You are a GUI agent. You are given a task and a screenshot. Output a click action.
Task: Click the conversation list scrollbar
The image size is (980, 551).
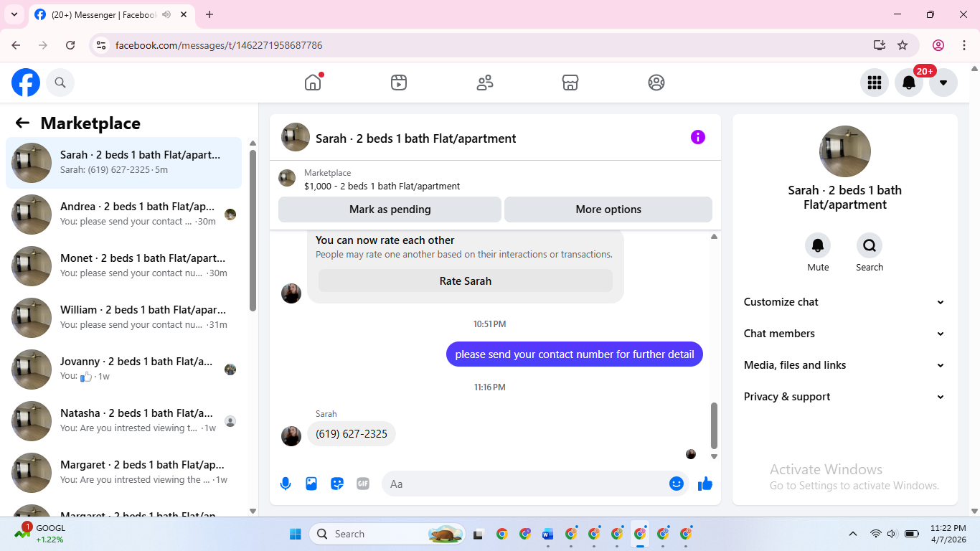coord(253,230)
